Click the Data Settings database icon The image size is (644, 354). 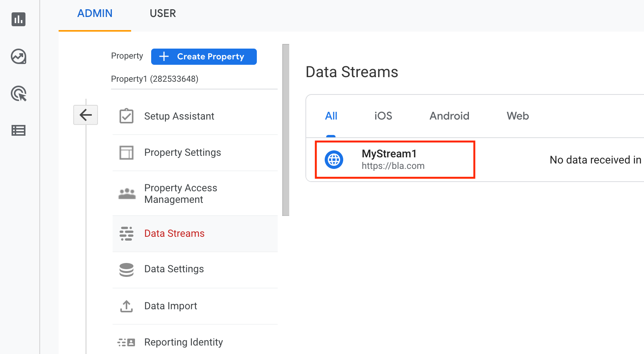(126, 270)
